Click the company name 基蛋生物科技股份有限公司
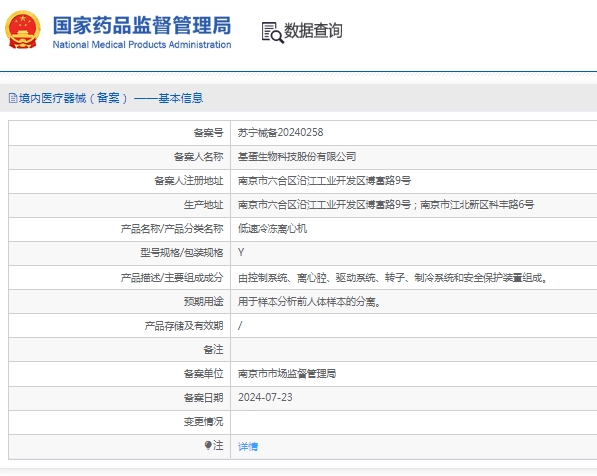The height and width of the screenshot is (476, 597). click(x=297, y=157)
